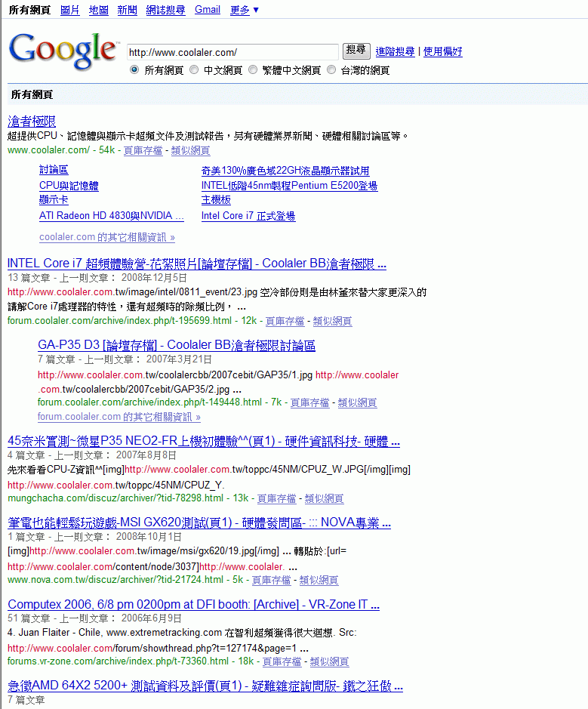Select the 所有網頁 top navigation item
Viewport: 588px width, 709px height.
point(30,10)
